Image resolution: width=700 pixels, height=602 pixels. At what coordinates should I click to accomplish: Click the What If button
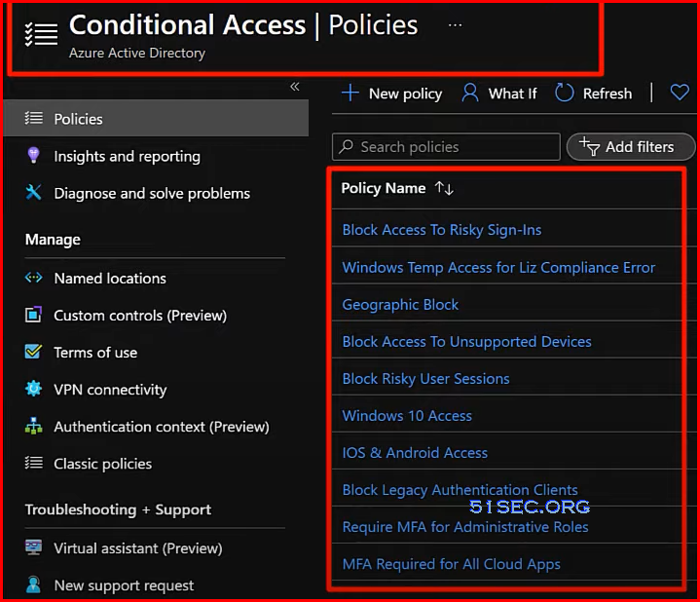pyautogui.click(x=499, y=94)
